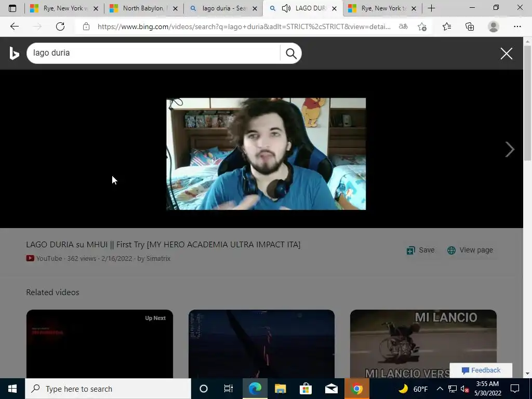
Task: Open the read aloud/translate icon in address bar
Action: 403,26
